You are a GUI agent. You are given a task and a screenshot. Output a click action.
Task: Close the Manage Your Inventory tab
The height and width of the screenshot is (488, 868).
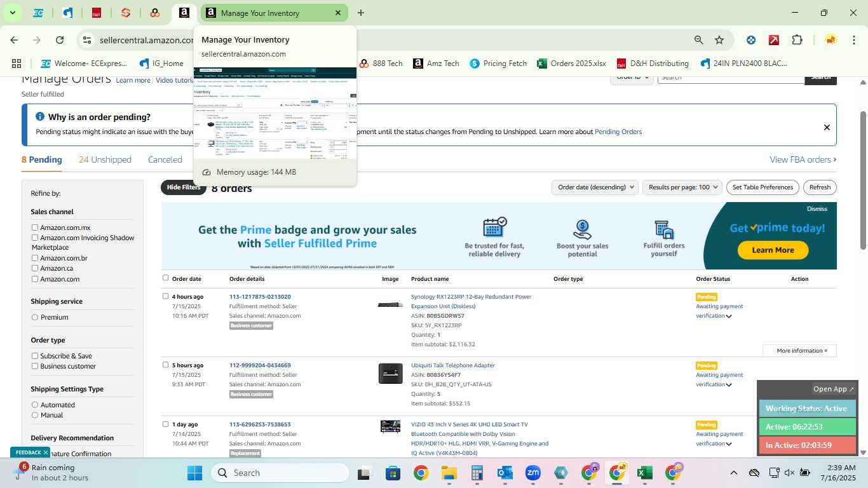tap(338, 13)
